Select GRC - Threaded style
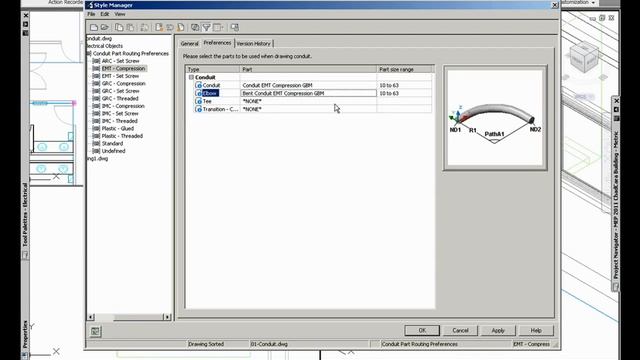Viewport: 640px width, 360px height. 120,98
